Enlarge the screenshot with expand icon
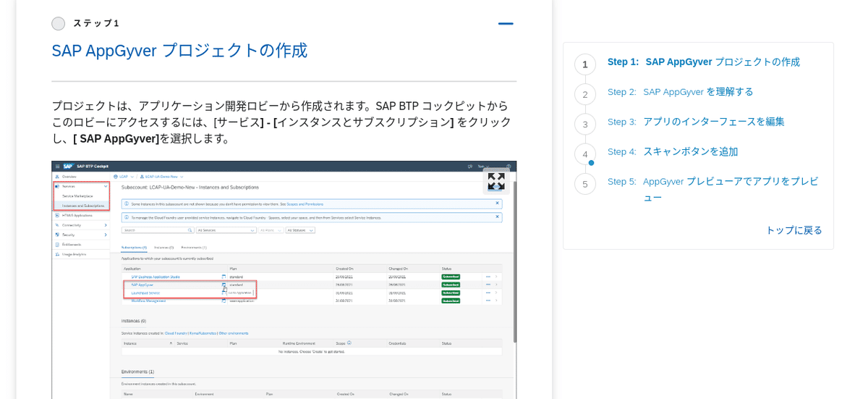The image size is (868, 399). (496, 181)
